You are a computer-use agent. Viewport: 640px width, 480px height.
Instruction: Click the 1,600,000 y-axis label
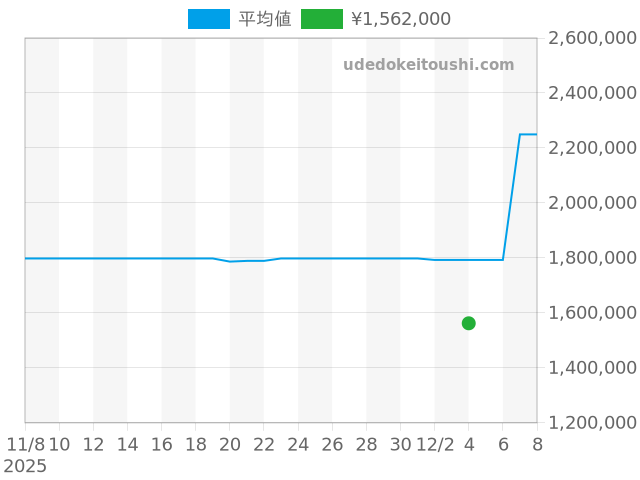[593, 313]
